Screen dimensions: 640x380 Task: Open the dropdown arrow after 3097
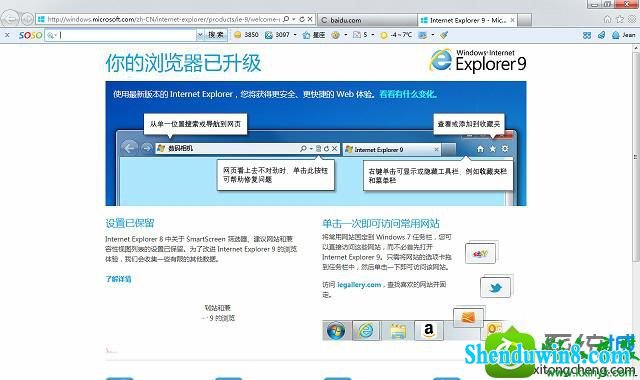[x=295, y=35]
